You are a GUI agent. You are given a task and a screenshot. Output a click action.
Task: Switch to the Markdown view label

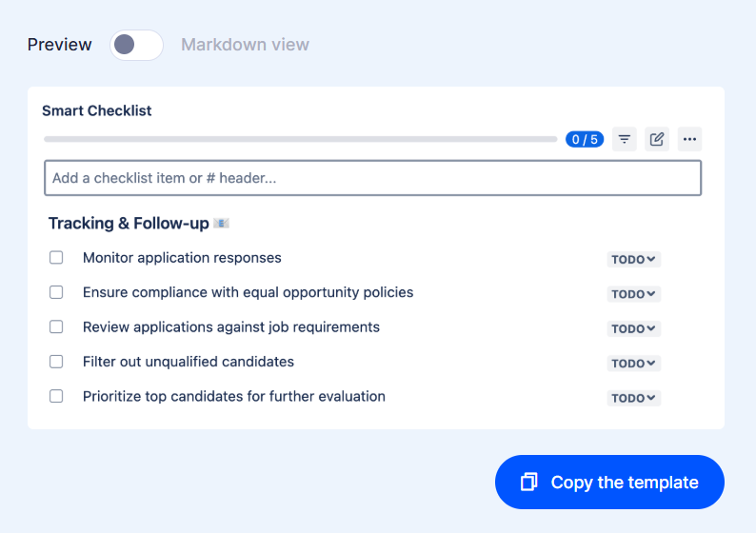point(245,45)
